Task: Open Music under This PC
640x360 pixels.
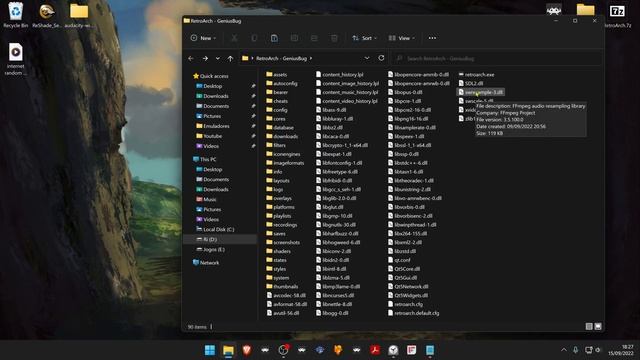Action: (x=210, y=199)
